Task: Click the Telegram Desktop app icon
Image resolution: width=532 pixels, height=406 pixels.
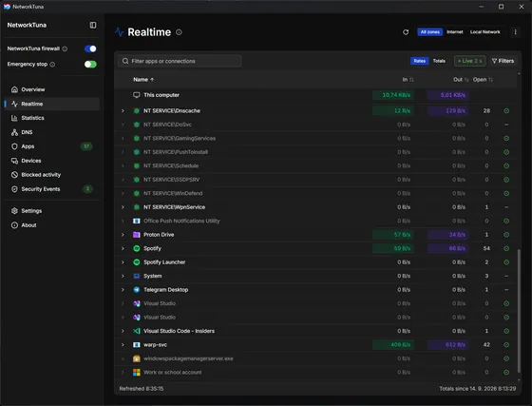Action: [137, 290]
